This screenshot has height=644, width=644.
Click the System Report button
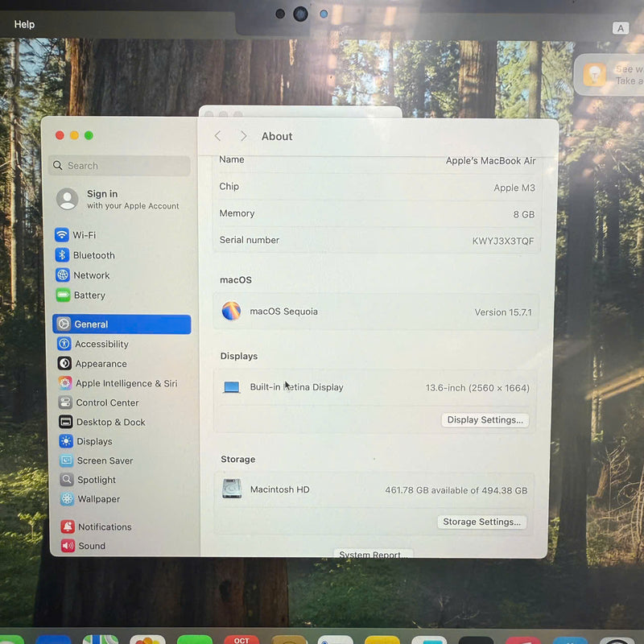[373, 555]
